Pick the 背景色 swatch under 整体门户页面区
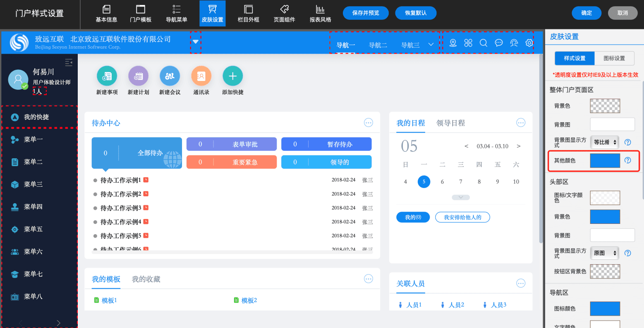644x328 pixels. coord(605,106)
